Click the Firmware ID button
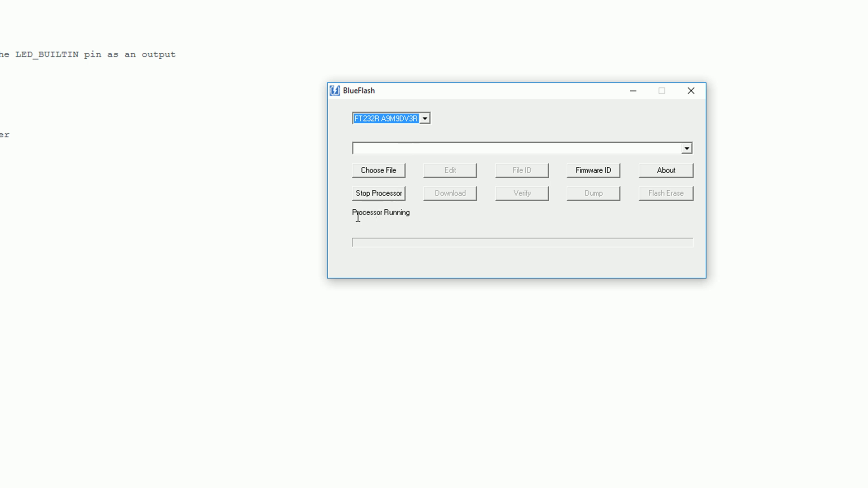 tap(594, 170)
